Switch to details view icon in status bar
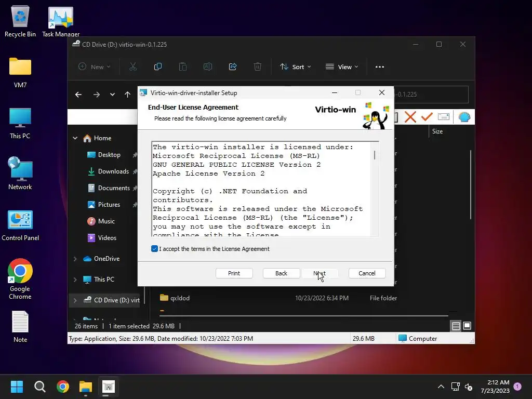This screenshot has width=532, height=399. point(456,326)
